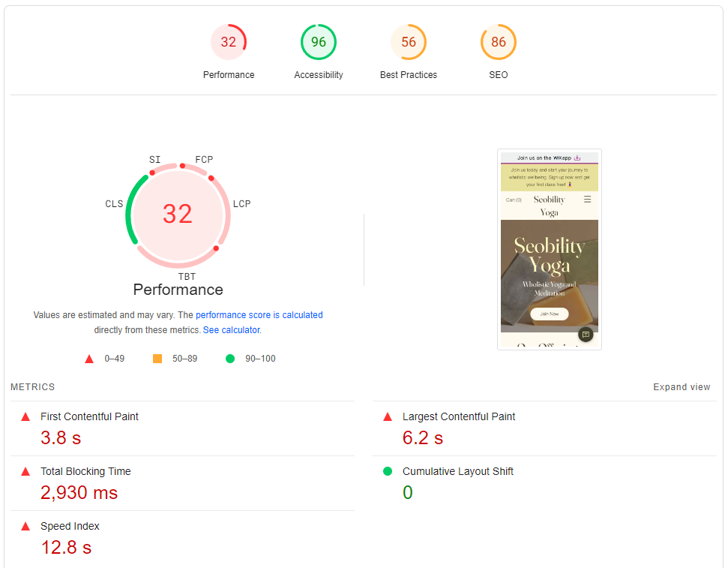The height and width of the screenshot is (568, 728).
Task: Open the Best Practices gauge showing 56
Action: click(x=409, y=42)
